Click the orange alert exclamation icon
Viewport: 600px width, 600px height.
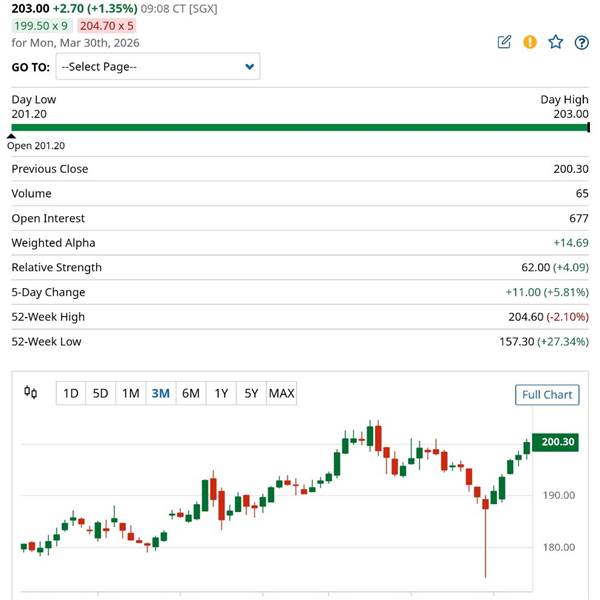pyautogui.click(x=530, y=42)
